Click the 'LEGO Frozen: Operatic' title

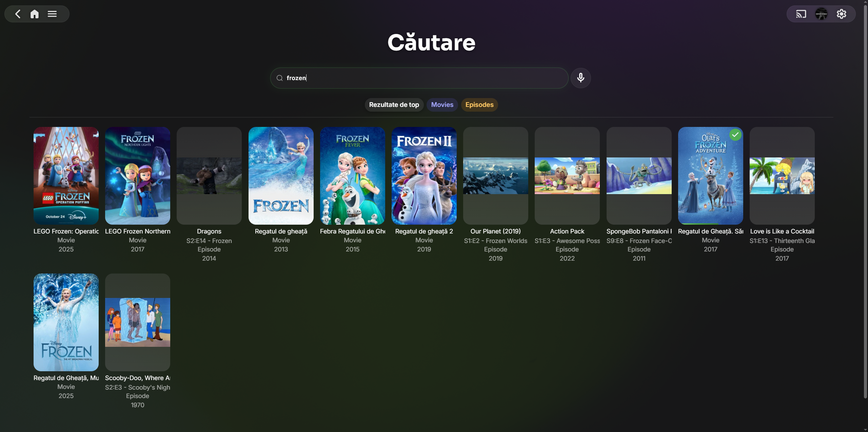click(66, 231)
